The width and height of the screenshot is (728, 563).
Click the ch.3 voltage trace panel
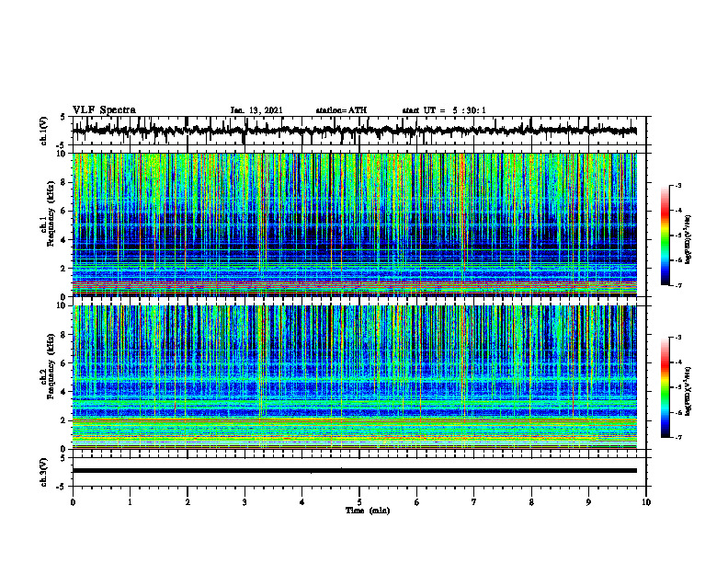359,472
